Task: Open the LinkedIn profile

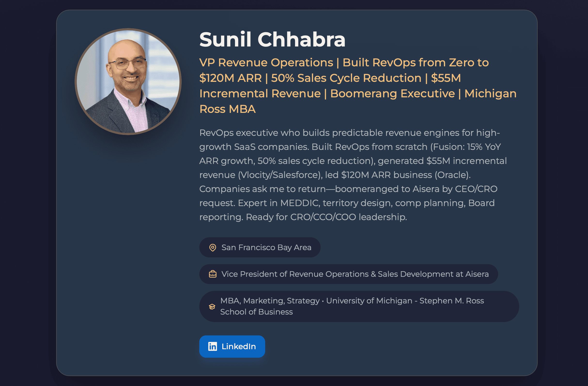Action: (232, 346)
